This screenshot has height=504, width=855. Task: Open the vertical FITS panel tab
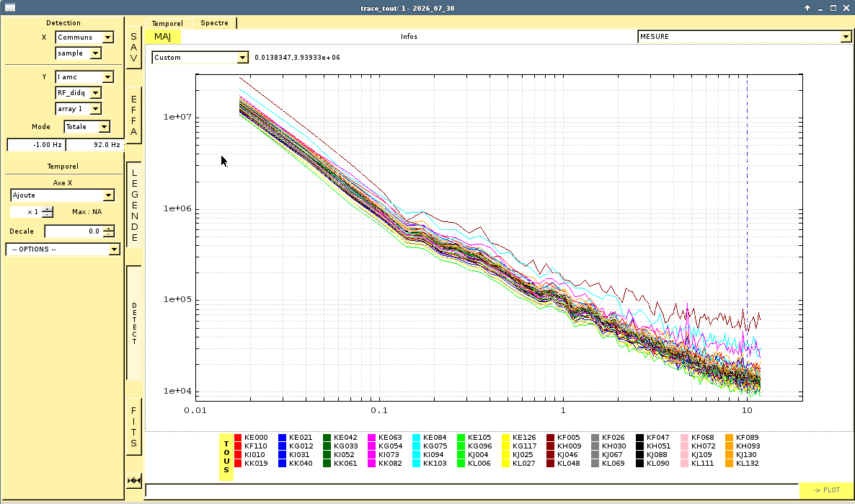(134, 427)
